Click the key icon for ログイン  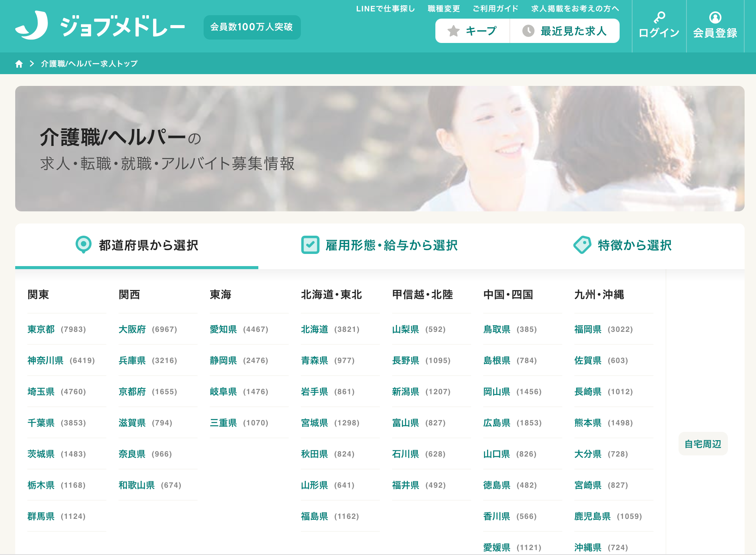pyautogui.click(x=659, y=17)
